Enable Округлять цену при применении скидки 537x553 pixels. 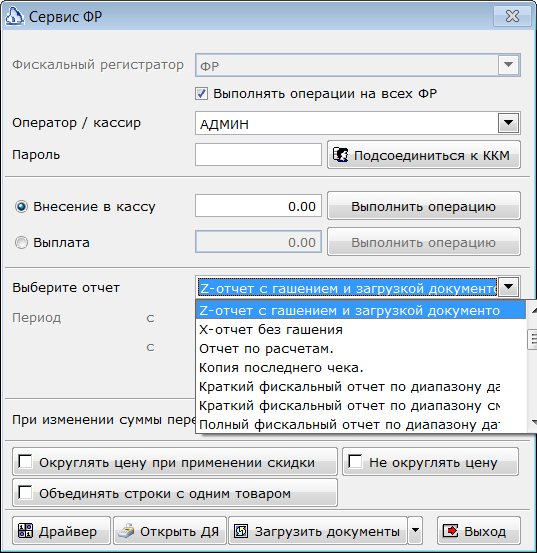(x=25, y=461)
